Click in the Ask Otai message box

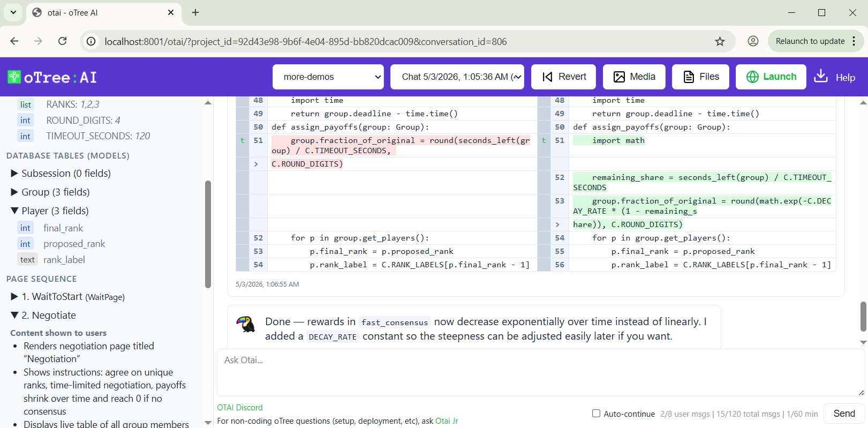(540, 373)
